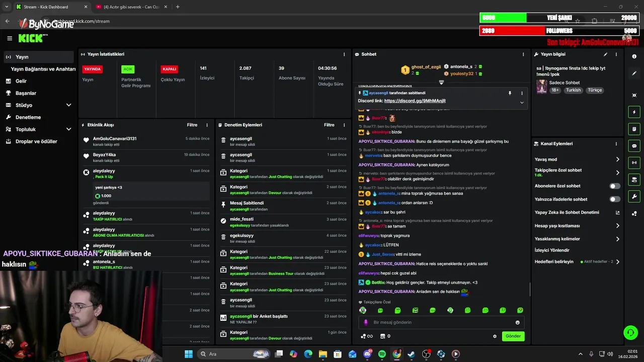
Task: Open File Explorer from the taskbar
Action: [323, 354]
